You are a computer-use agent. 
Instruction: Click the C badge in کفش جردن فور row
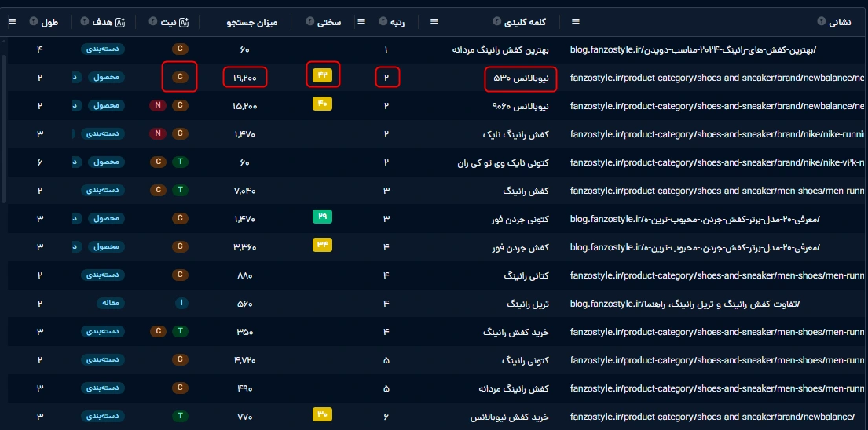(x=179, y=246)
